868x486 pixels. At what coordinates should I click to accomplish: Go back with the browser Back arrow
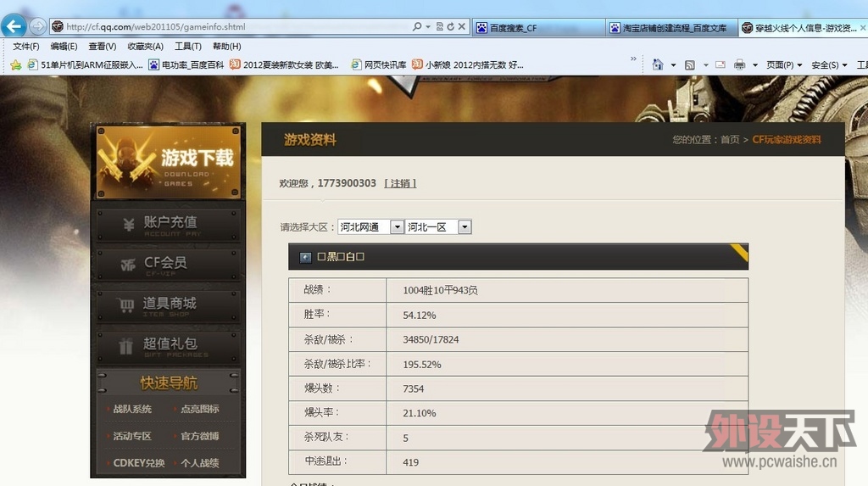[x=14, y=25]
